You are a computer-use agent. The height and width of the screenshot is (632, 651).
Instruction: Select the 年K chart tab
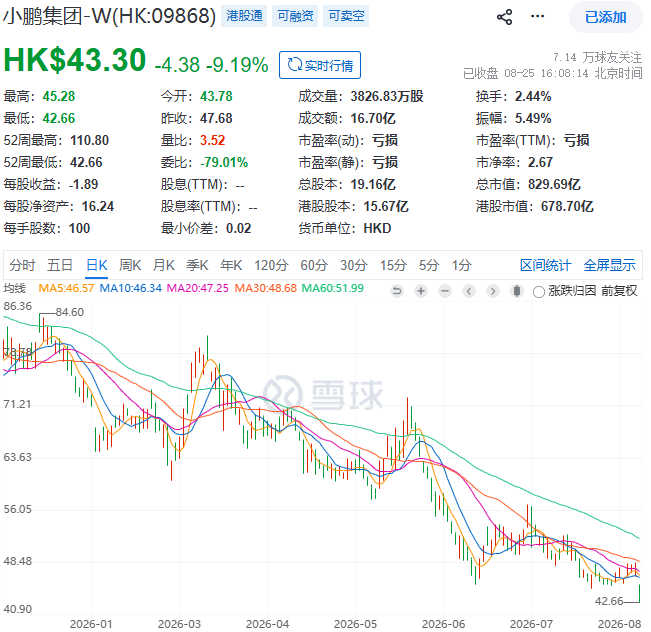pos(231,265)
